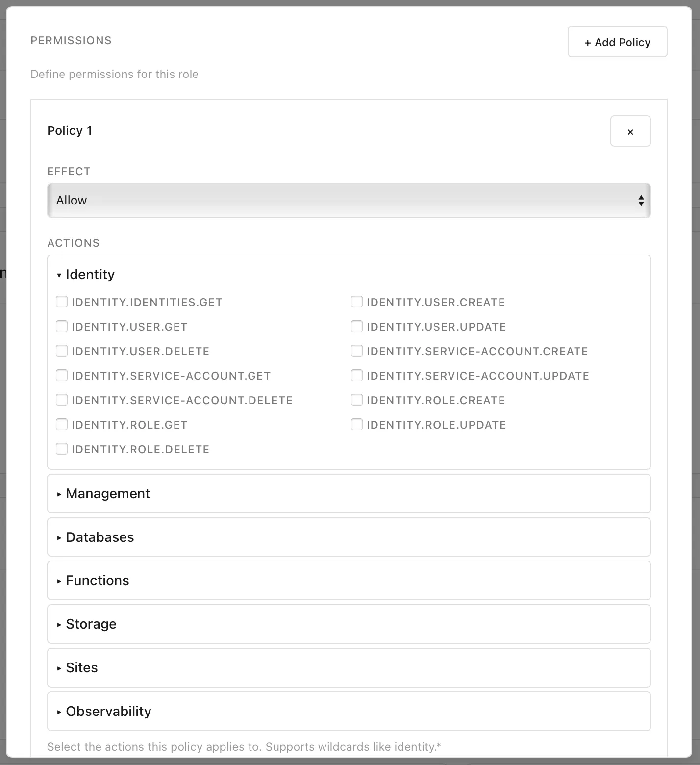Check the IDENTITY.USER.GET checkbox
This screenshot has height=765, width=700.
click(x=62, y=326)
